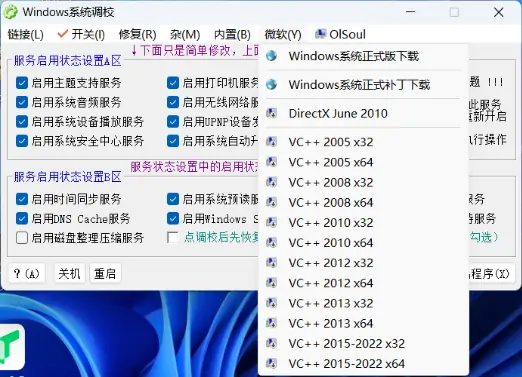522x377 pixels.
Task: Toggle 启用系统音频服务 checkbox
Action: pos(22,102)
